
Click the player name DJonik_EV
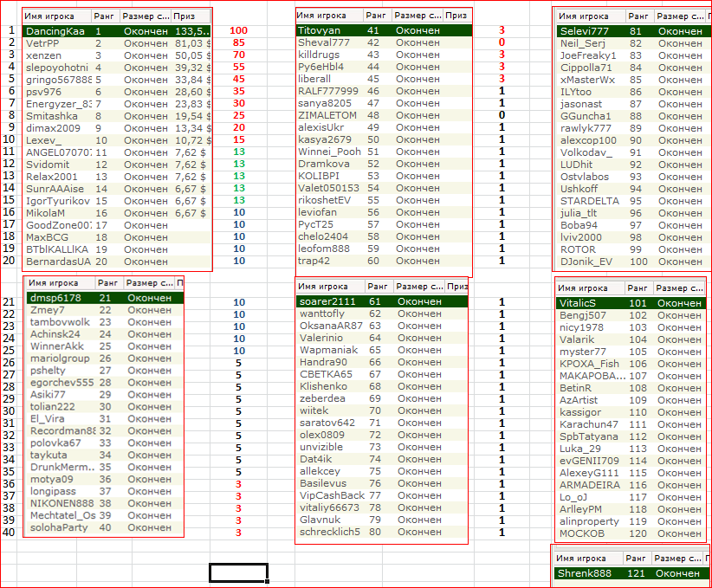point(586,262)
